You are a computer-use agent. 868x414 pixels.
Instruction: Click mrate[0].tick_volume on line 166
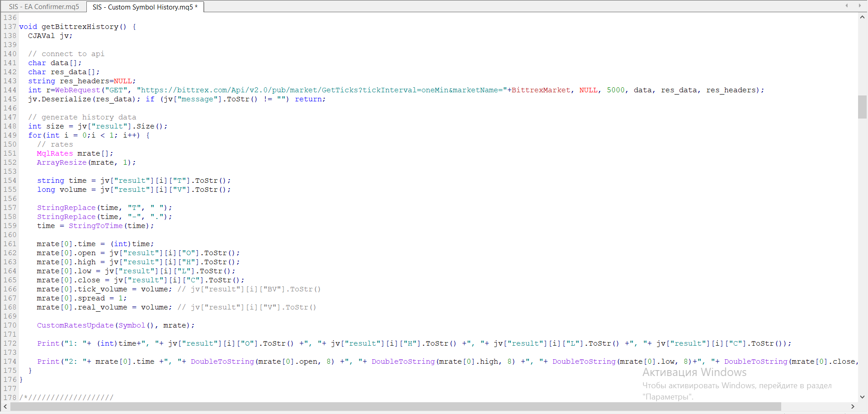click(82, 289)
